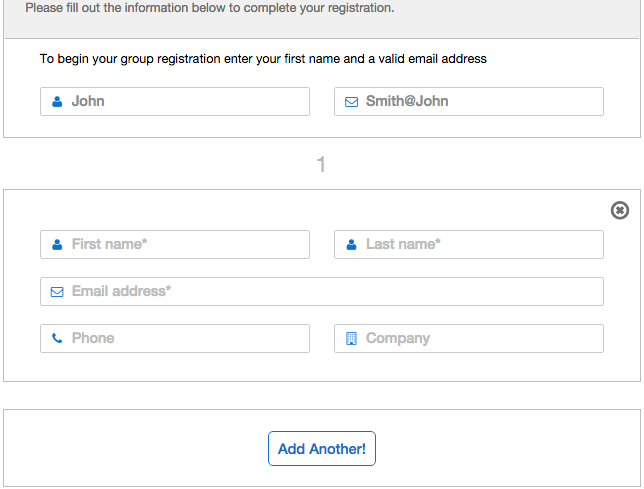Remove registrant 1 with the X icon
This screenshot has height=489, width=644.
620,210
